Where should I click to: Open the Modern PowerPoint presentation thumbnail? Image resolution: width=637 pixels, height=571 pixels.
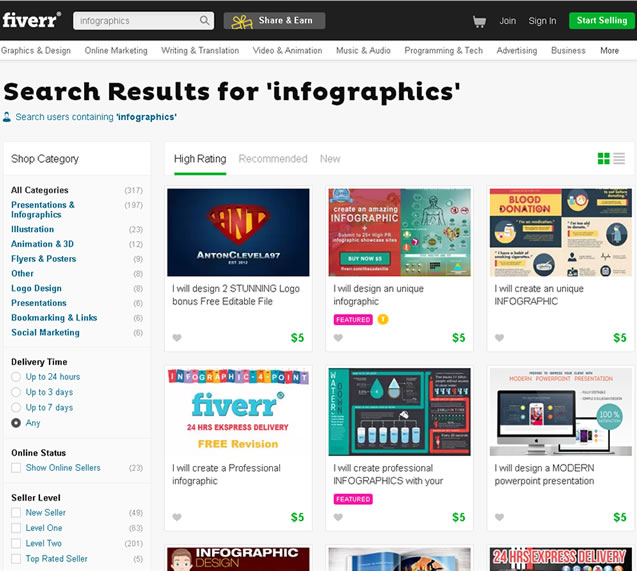561,412
